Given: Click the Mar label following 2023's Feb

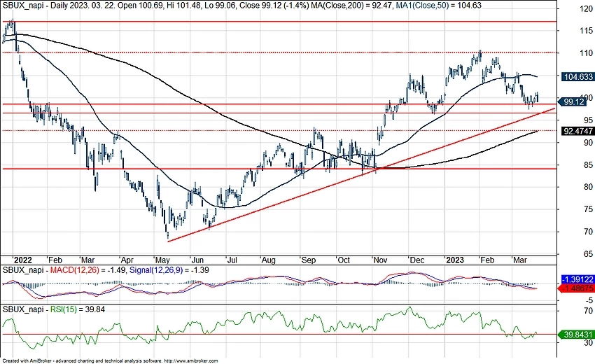Looking at the screenshot, I should [520, 260].
